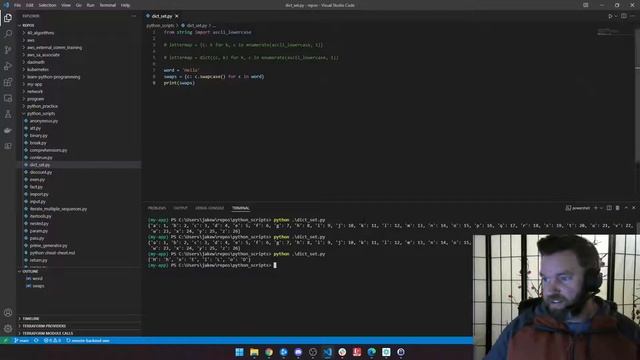The image size is (640, 360).
Task: Click the synchronize changes icon in the status bar
Action: tap(36, 340)
